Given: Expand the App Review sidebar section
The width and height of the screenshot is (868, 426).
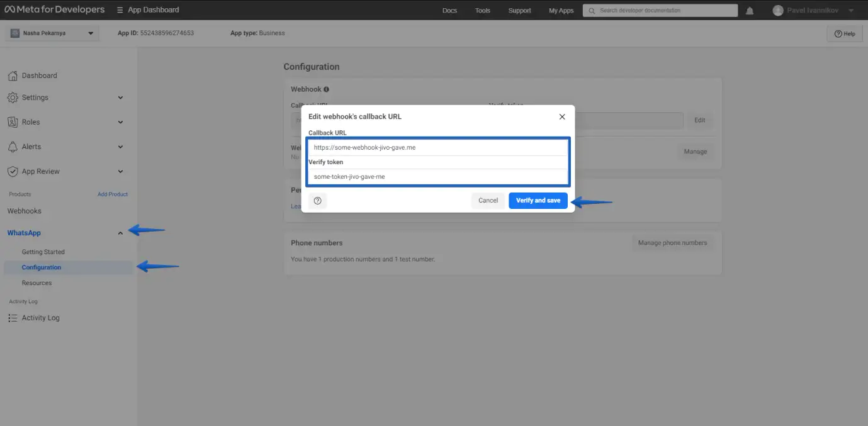Looking at the screenshot, I should click(x=120, y=171).
